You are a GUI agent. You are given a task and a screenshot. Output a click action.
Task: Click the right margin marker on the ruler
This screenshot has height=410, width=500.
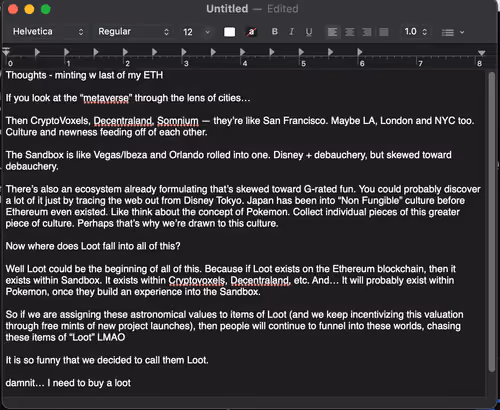point(481,53)
